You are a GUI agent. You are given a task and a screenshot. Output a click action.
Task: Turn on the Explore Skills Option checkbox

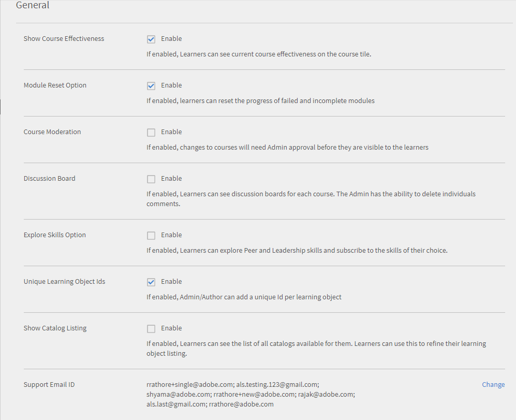pyautogui.click(x=151, y=235)
